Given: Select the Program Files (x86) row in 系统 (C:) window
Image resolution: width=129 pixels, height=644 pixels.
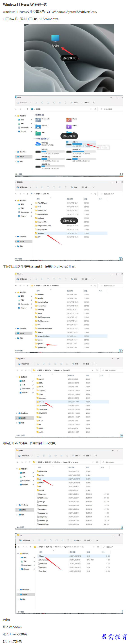Looking at the screenshot, I should 71,226.
